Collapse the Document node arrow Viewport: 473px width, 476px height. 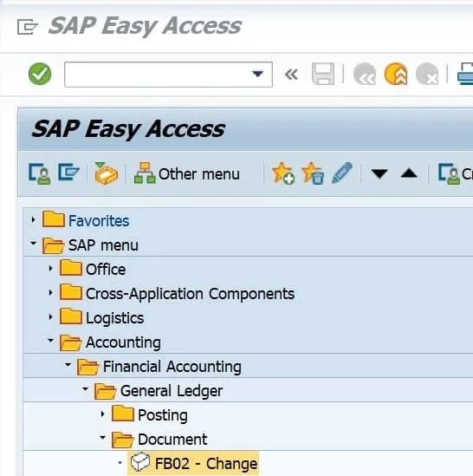click(x=102, y=438)
